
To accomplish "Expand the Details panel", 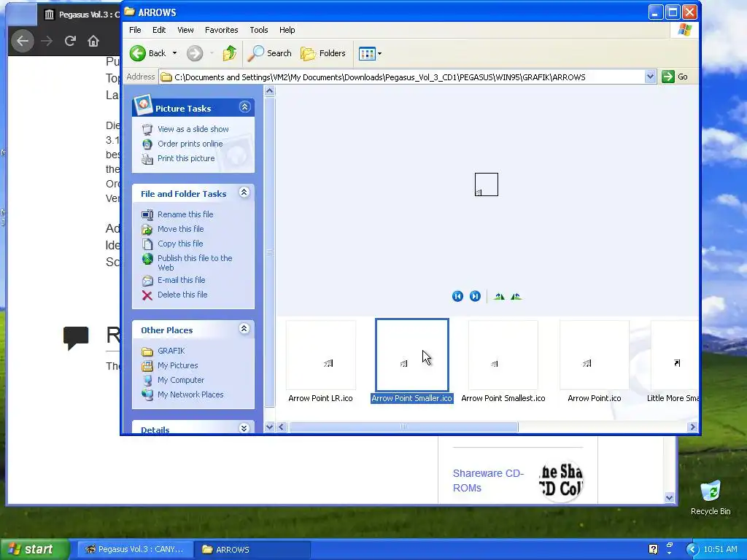I will click(244, 428).
